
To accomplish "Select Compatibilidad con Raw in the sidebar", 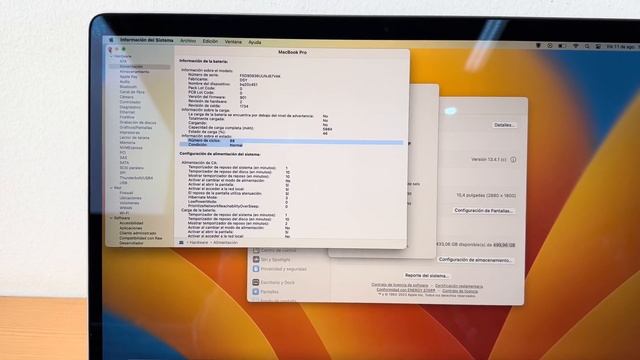I will 141,238.
